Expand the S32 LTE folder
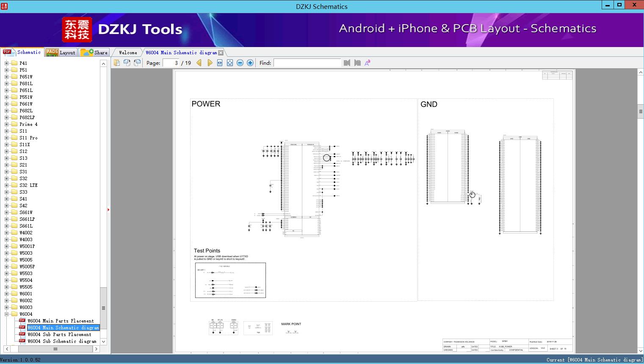The image size is (644, 364). tap(6, 185)
